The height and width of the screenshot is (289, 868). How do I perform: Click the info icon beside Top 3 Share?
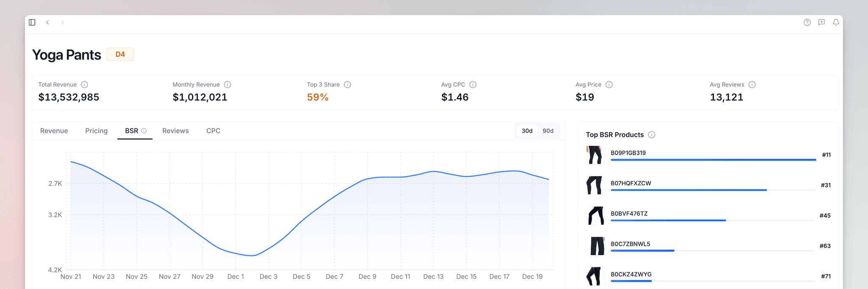[x=348, y=85]
